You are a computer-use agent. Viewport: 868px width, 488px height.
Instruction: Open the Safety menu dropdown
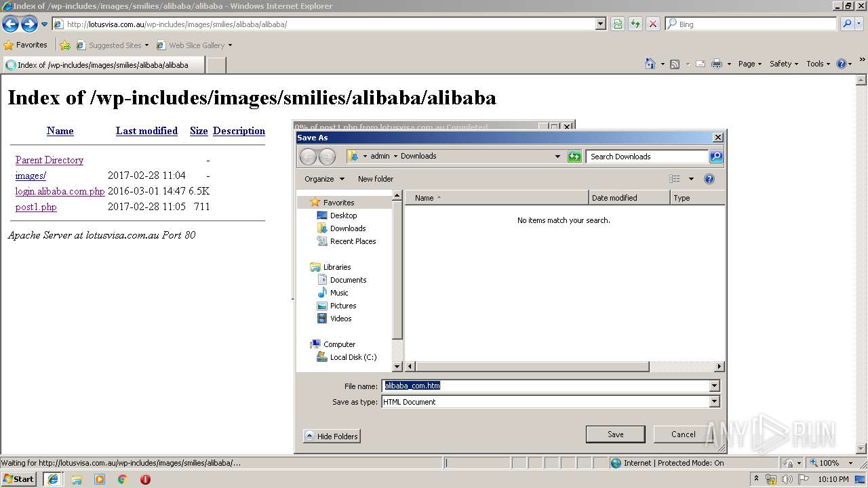tap(784, 64)
